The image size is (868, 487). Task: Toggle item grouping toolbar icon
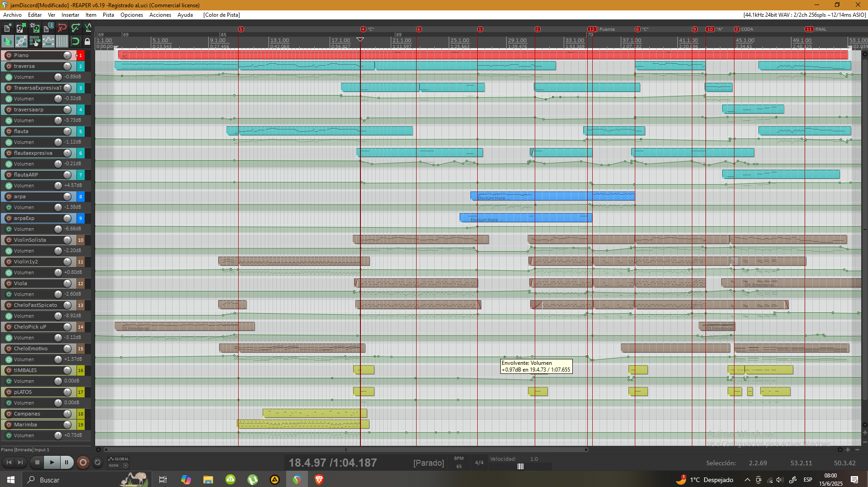(x=21, y=42)
